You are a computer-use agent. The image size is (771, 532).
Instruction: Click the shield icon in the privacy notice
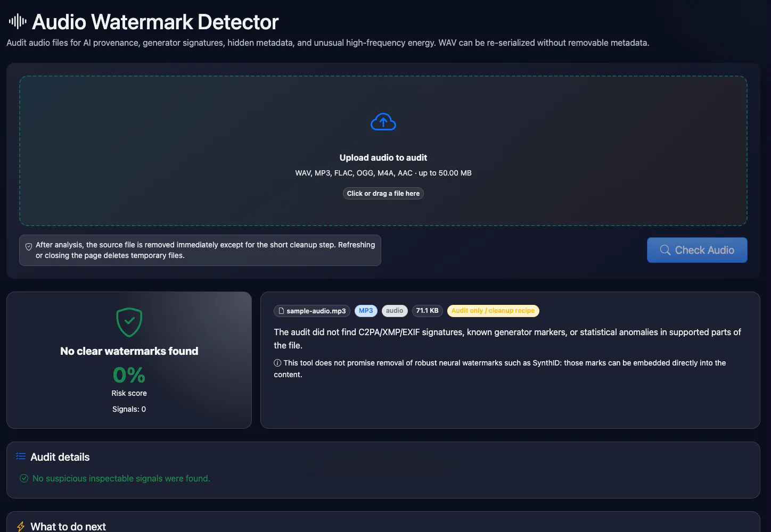(x=29, y=246)
